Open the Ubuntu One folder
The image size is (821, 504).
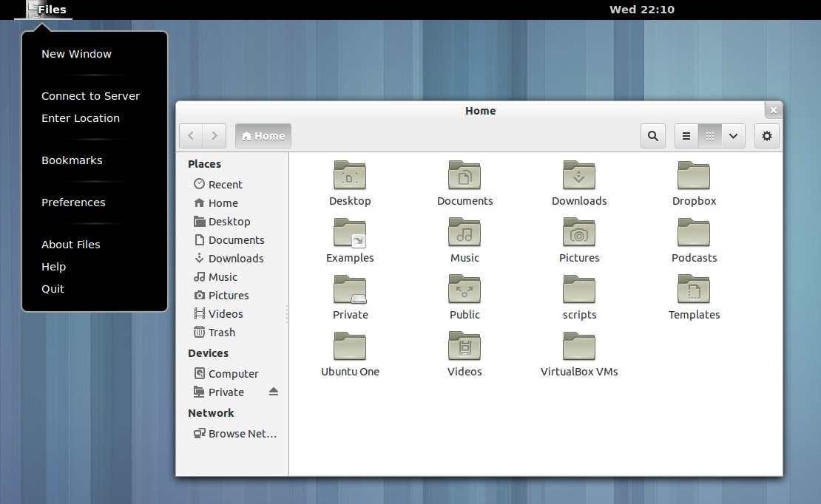[350, 347]
